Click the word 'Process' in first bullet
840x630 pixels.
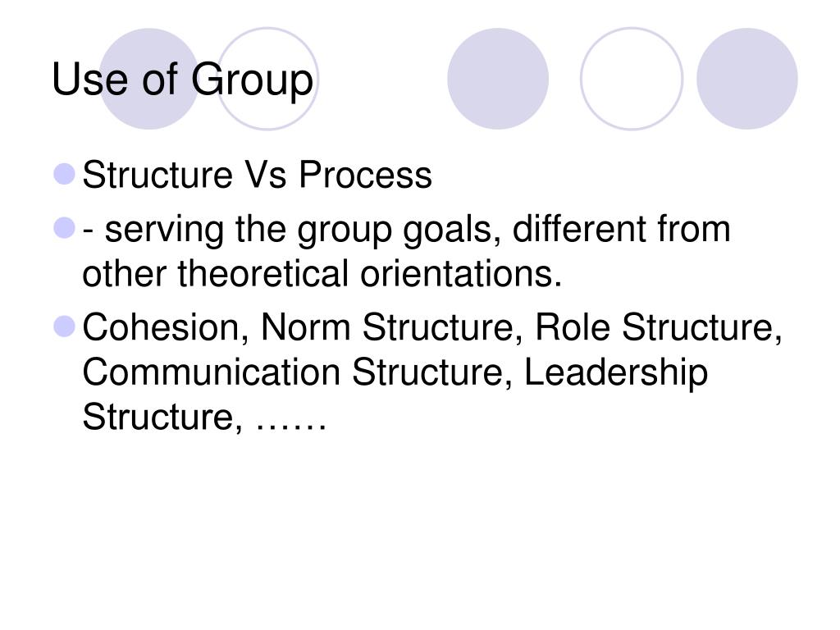[365, 175]
